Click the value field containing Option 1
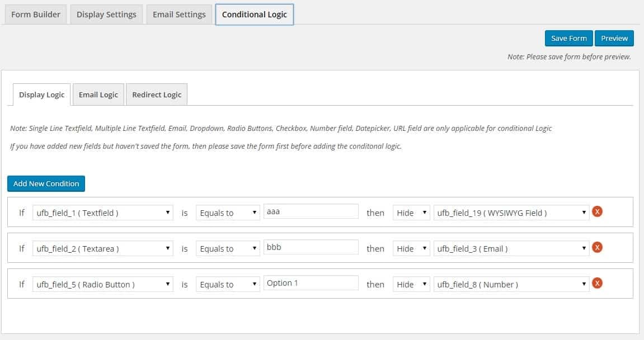Viewport: 644px width, 340px height. click(311, 283)
